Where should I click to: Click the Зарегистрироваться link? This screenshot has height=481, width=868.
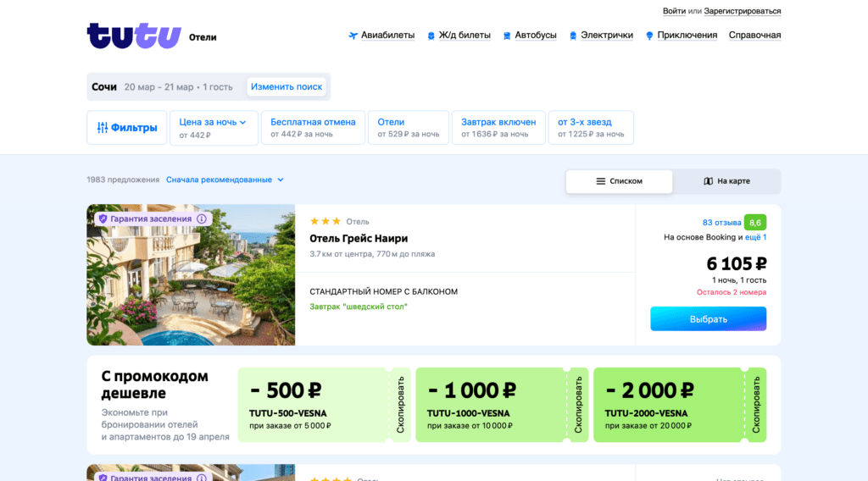click(x=743, y=11)
